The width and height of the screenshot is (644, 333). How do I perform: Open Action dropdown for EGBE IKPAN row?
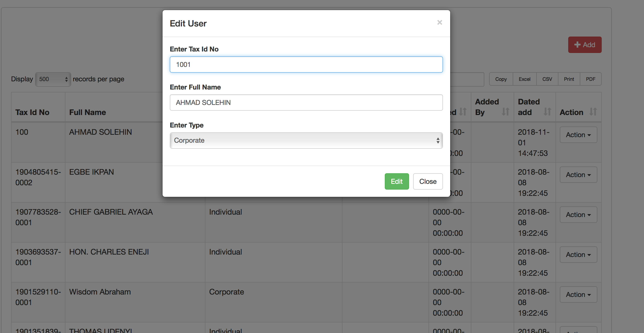pos(578,175)
